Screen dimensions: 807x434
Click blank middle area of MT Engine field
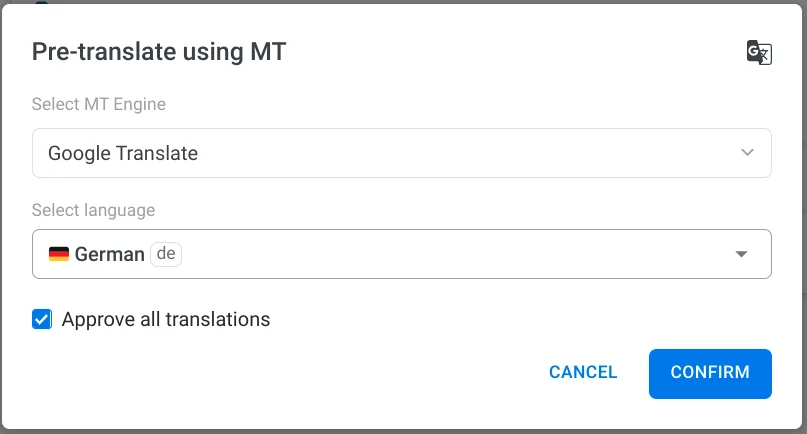[450, 153]
